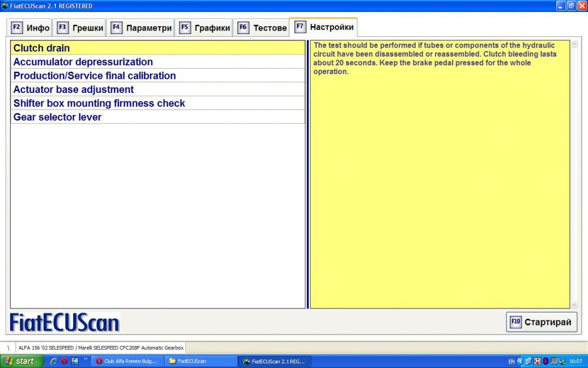Open the FiatECUScan folder taskbar item
Viewport: 588px width, 368px height.
pyautogui.click(x=201, y=361)
